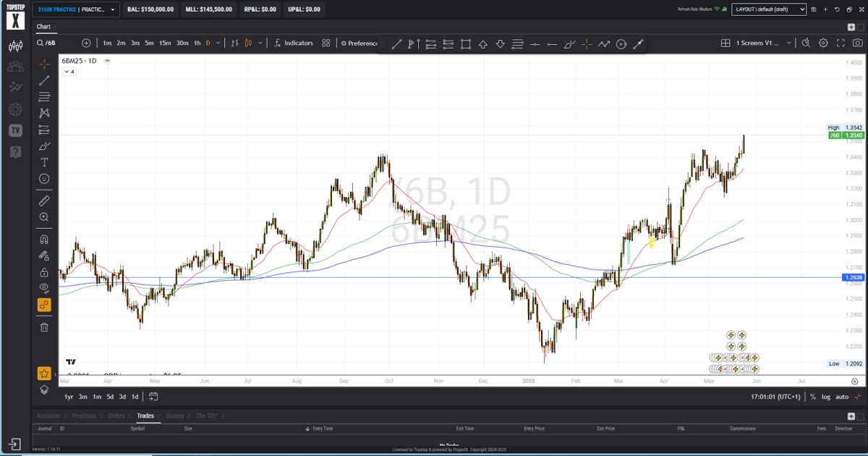Viewport: 868px width, 456px height.
Task: Switch to the Orders tab
Action: pyautogui.click(x=116, y=415)
